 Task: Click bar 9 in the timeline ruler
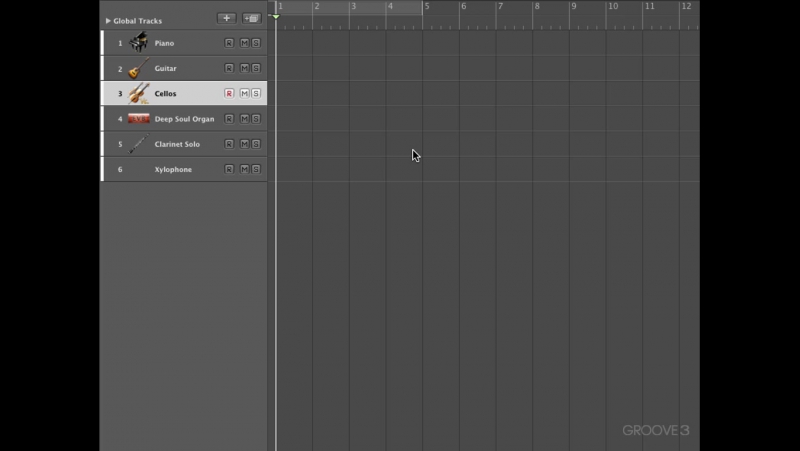pos(574,7)
